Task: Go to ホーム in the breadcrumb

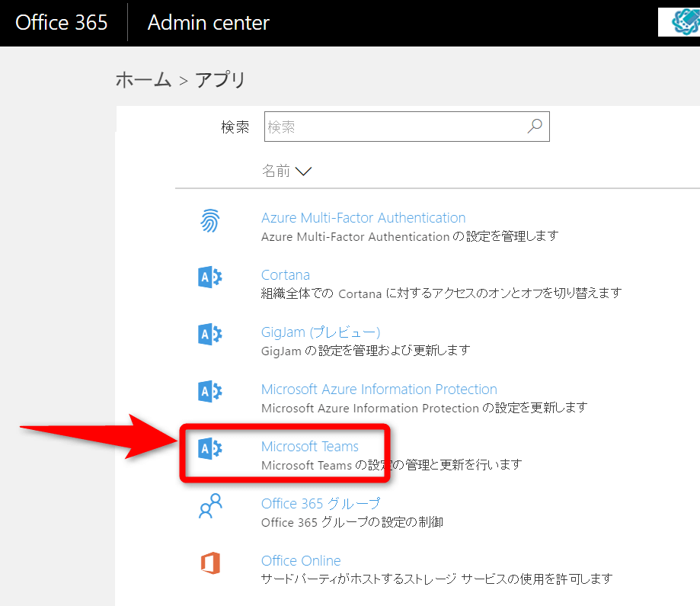Action: coord(143,80)
